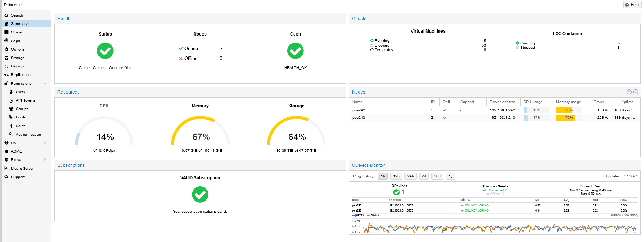Click the heartbeat icon beside HA
The image size is (644, 242).
tap(6, 143)
